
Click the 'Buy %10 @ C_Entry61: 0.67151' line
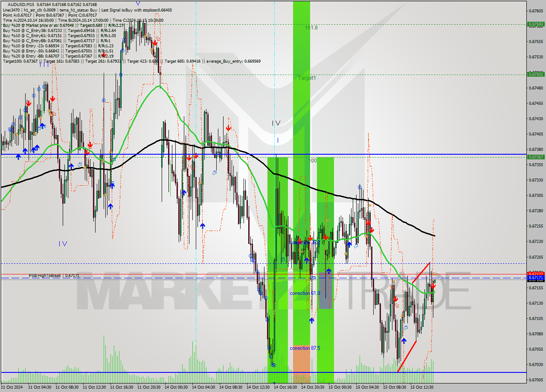59,36
